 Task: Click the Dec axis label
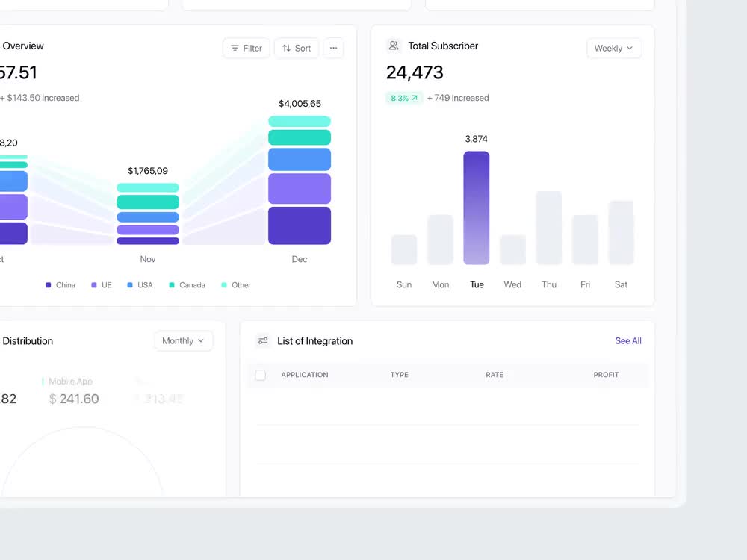coord(300,259)
